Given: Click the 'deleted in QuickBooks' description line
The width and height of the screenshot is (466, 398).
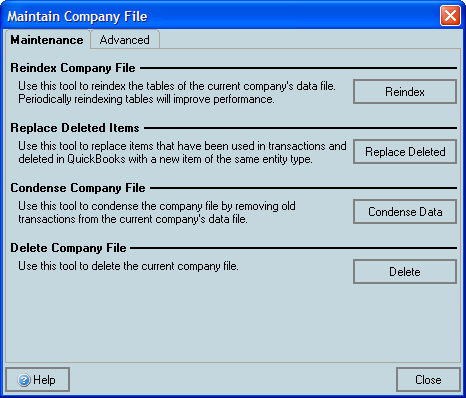Looking at the screenshot, I should [x=165, y=159].
